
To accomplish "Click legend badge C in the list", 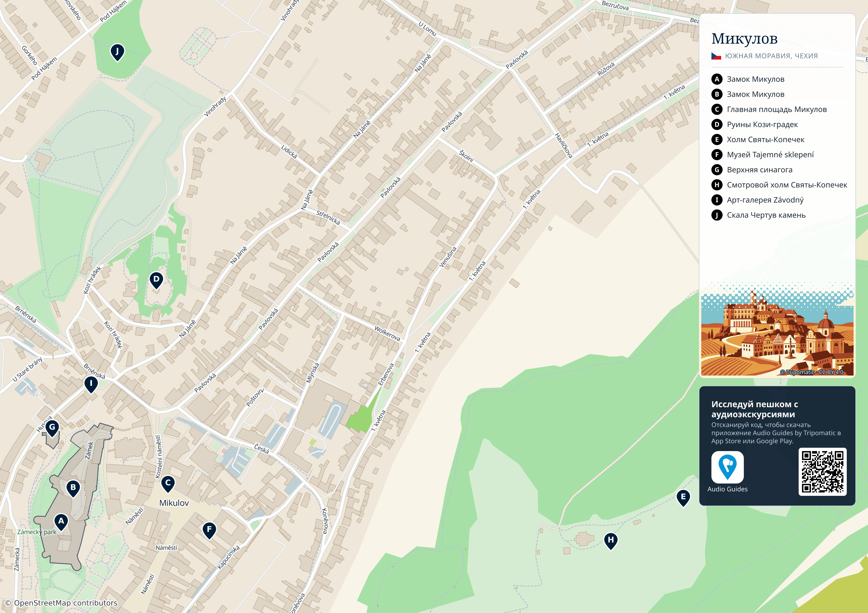I will tap(717, 109).
